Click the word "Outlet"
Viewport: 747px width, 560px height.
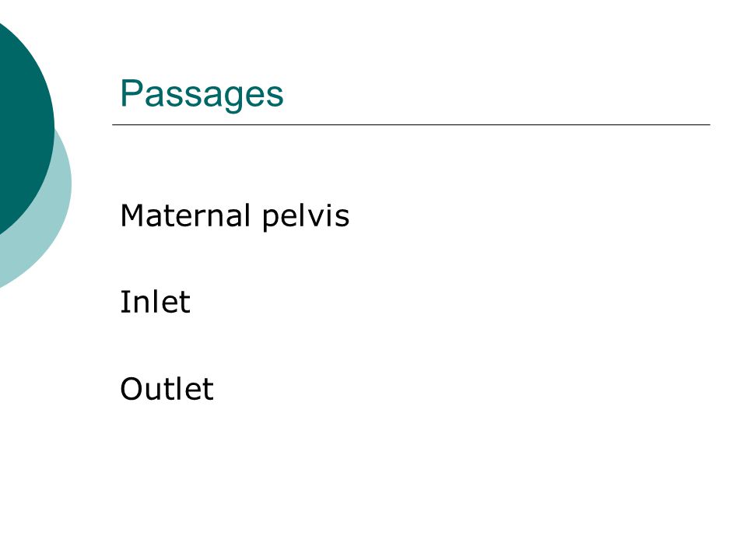click(167, 389)
